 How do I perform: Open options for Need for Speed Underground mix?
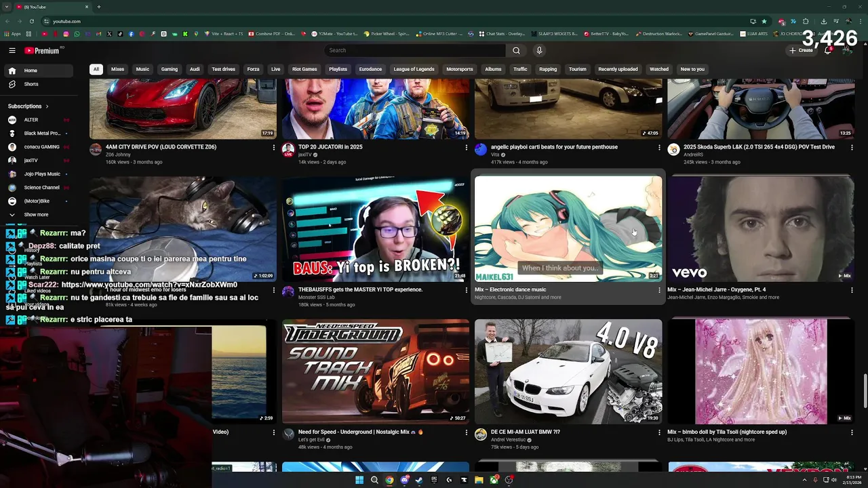pos(467,432)
